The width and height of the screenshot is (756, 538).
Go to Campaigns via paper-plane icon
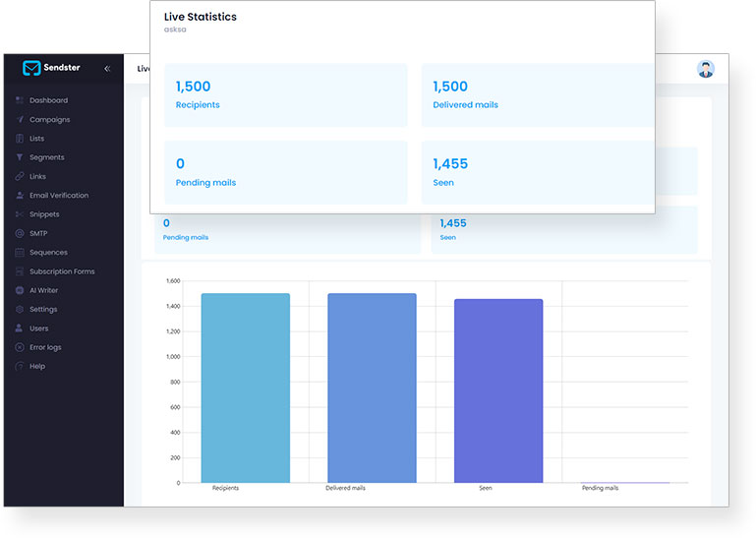click(x=20, y=119)
